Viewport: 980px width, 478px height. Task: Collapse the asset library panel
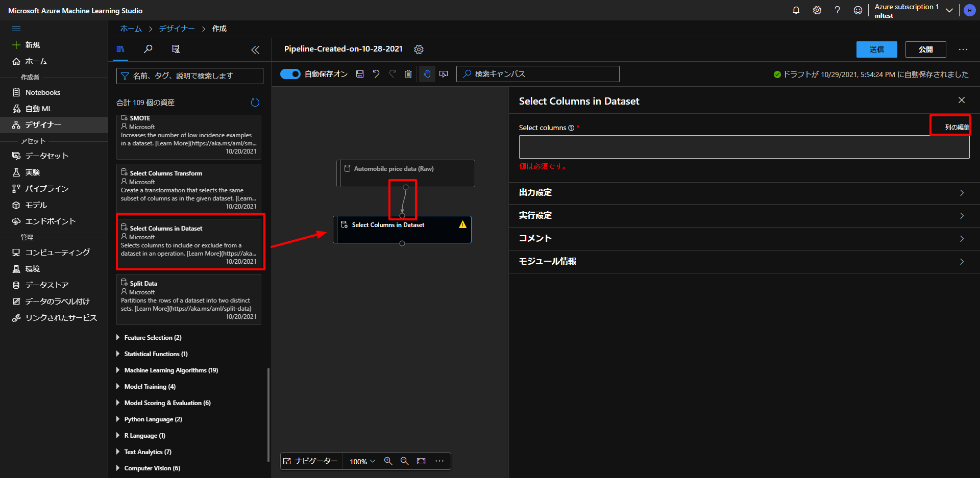(255, 49)
